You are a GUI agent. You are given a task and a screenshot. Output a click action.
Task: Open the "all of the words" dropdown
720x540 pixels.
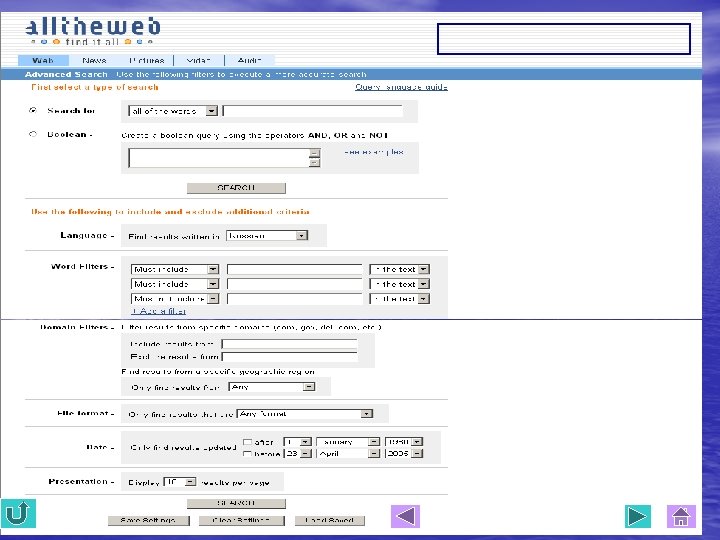point(173,111)
